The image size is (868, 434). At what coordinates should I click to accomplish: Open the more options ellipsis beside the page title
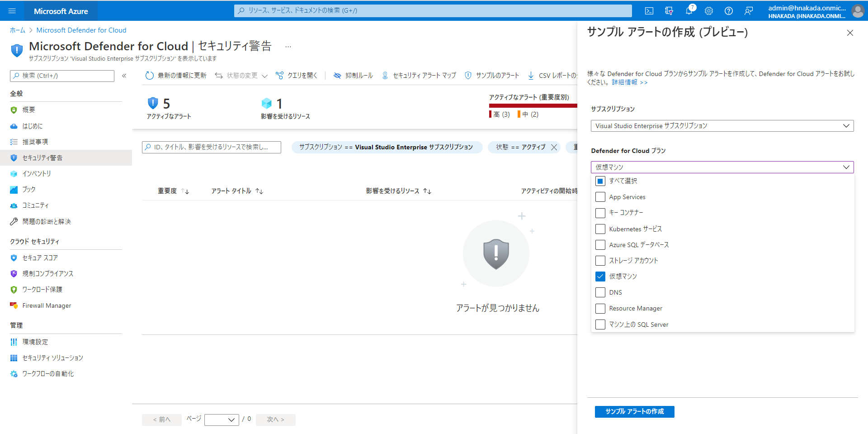click(x=288, y=47)
